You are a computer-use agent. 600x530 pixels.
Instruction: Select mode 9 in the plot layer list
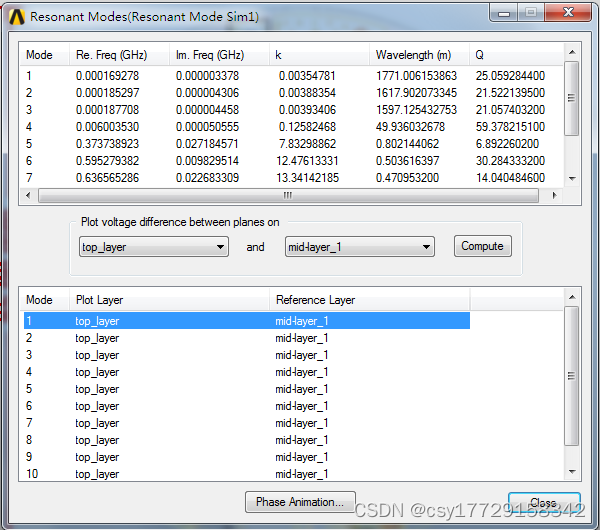point(247,457)
